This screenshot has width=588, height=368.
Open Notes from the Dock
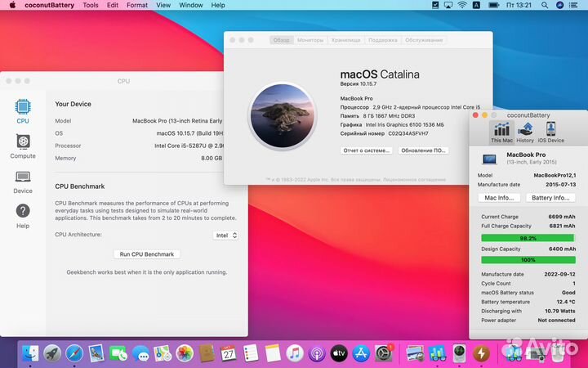click(273, 353)
